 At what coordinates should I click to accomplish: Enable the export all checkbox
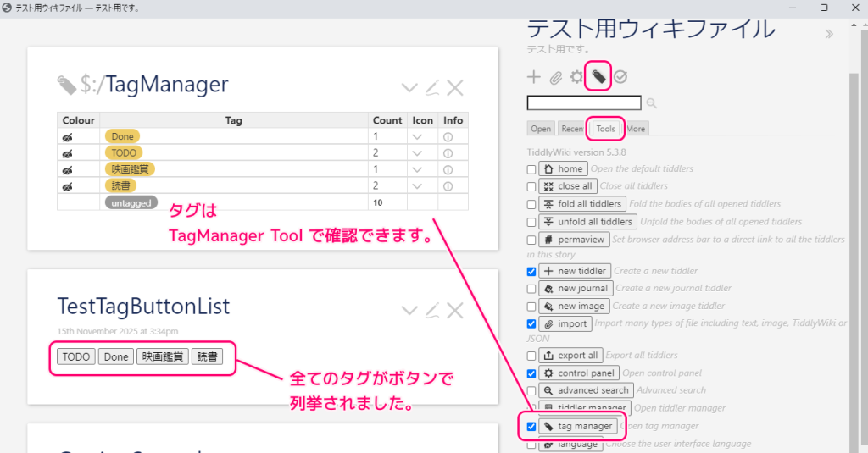pos(531,356)
